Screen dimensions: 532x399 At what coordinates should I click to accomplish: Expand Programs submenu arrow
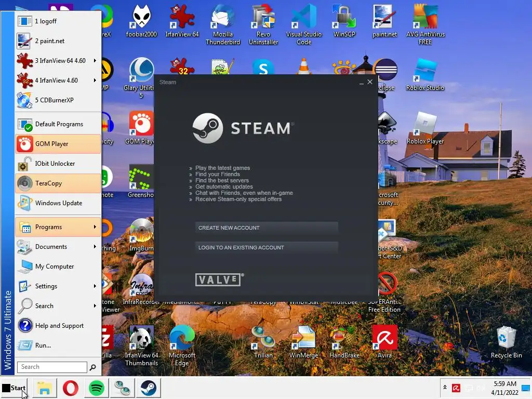(95, 227)
